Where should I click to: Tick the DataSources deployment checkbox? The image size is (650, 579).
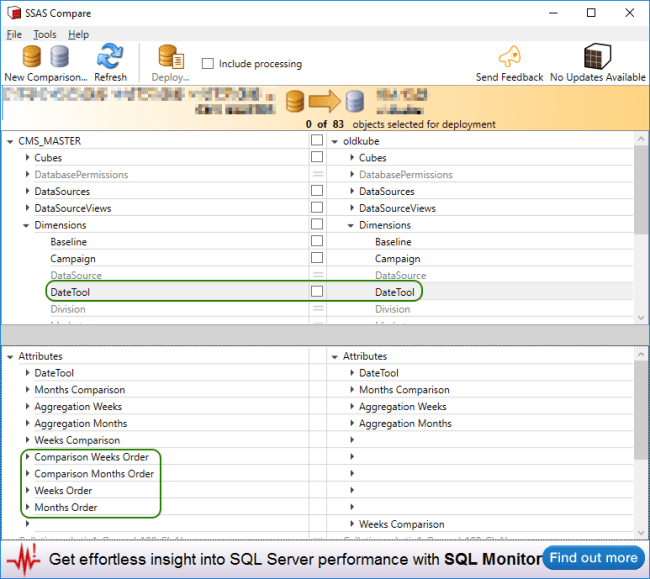click(317, 191)
